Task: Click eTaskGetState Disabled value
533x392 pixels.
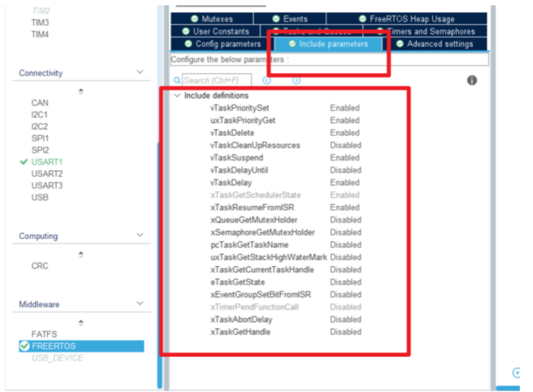Action: pyautogui.click(x=345, y=282)
